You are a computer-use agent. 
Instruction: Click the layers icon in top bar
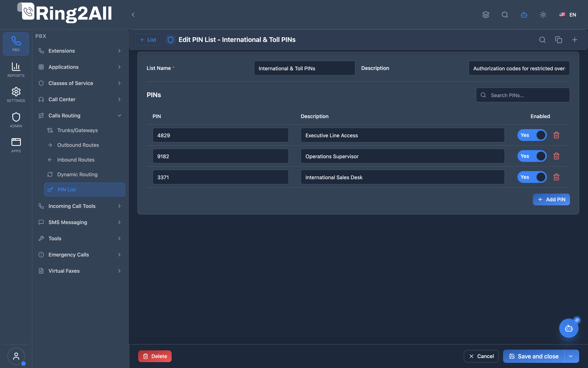[486, 15]
